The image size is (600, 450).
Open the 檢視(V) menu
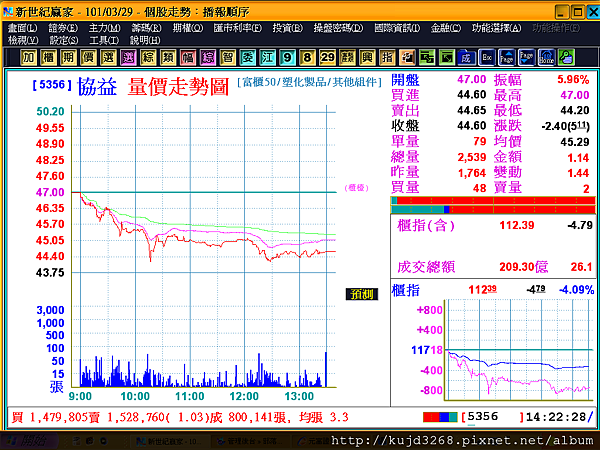point(23,40)
